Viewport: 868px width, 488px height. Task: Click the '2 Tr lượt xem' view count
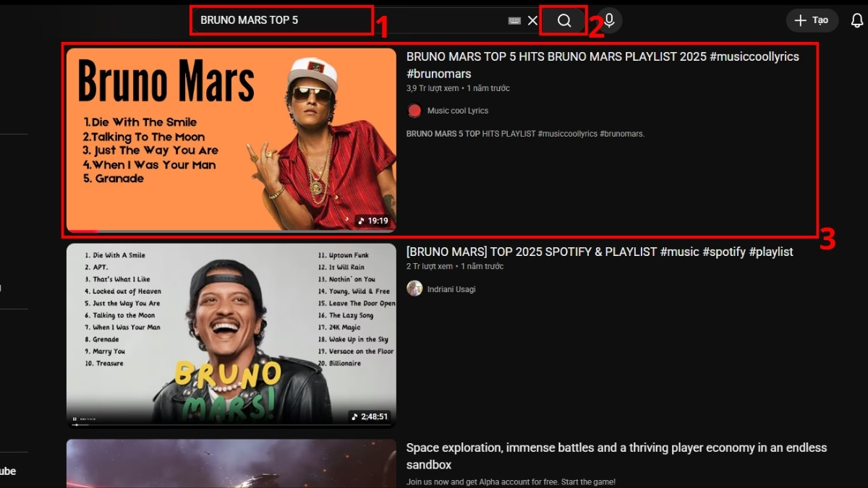point(430,266)
